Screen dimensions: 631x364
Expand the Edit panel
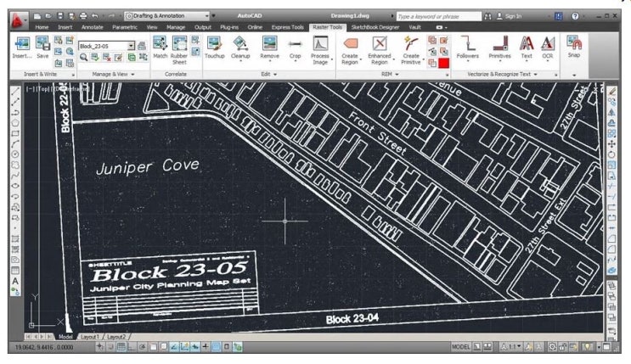(269, 75)
